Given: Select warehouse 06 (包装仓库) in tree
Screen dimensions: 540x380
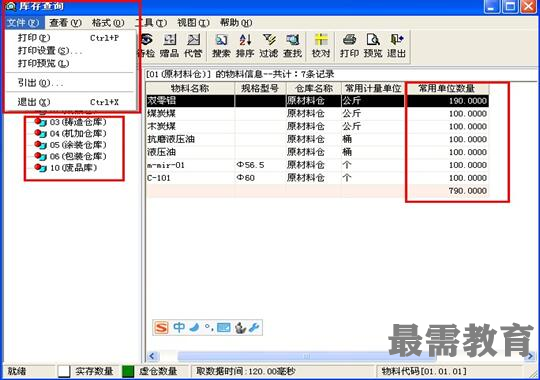Looking at the screenshot, I should click(78, 156).
